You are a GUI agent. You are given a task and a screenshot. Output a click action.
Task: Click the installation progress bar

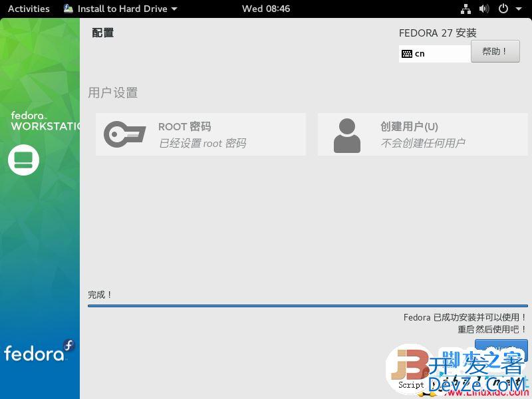pyautogui.click(x=308, y=306)
